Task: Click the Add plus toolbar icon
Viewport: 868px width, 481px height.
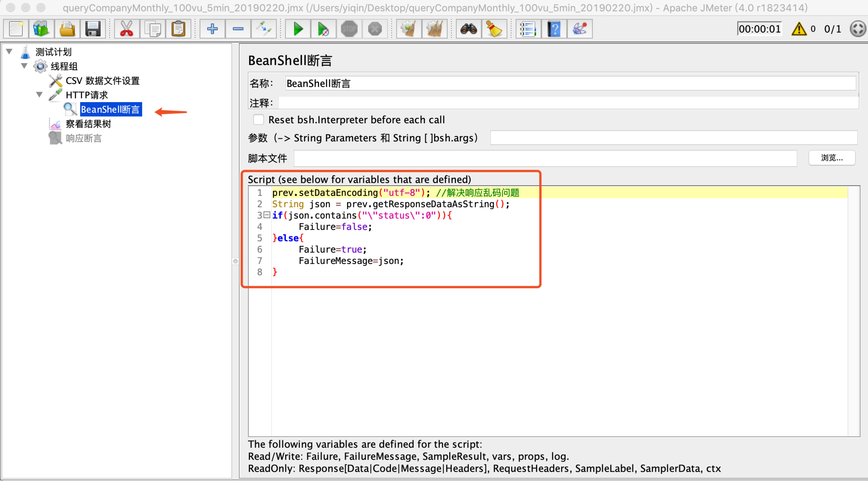Action: click(x=212, y=29)
